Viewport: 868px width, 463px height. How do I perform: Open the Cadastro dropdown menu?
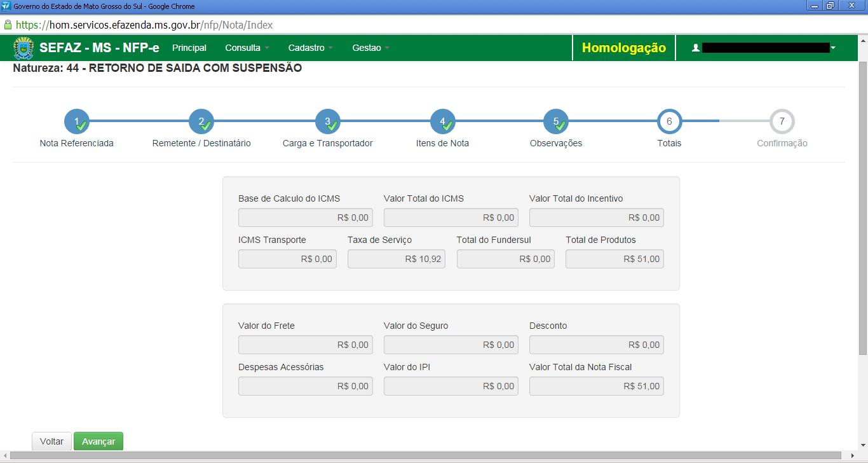click(310, 48)
